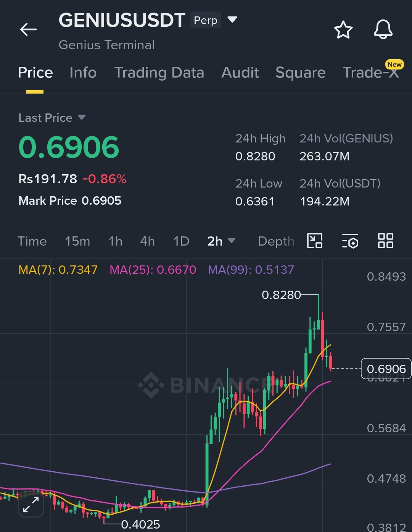Tap the MA(25): 0.6670 indicator label
Viewport: 412px width, 532px height.
point(153,270)
